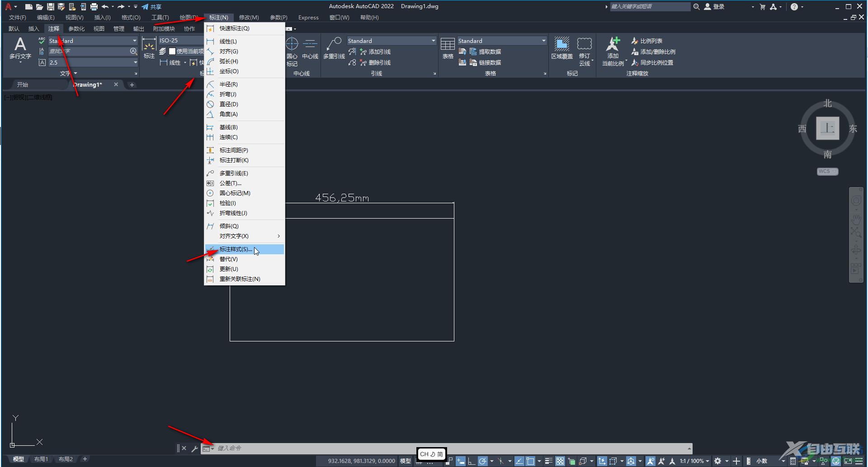Save the drawing with the floppy disk icon
This screenshot has width=868, height=467.
click(51, 7)
